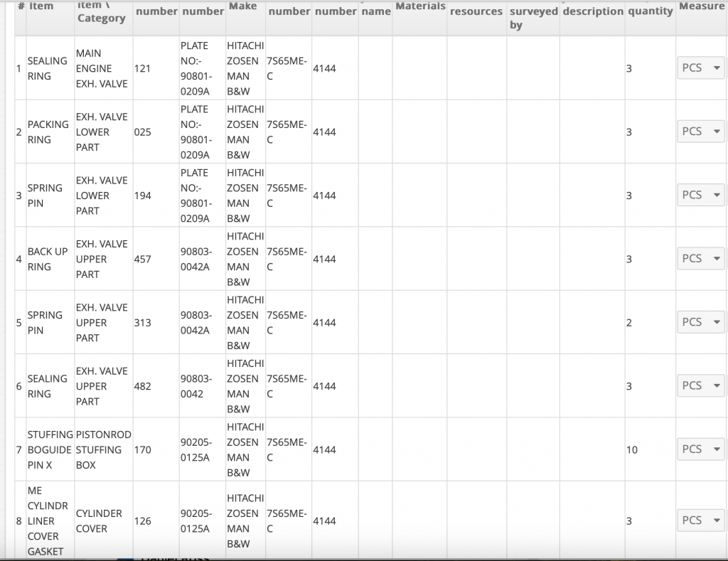Click part number 457 in row 4

(143, 260)
